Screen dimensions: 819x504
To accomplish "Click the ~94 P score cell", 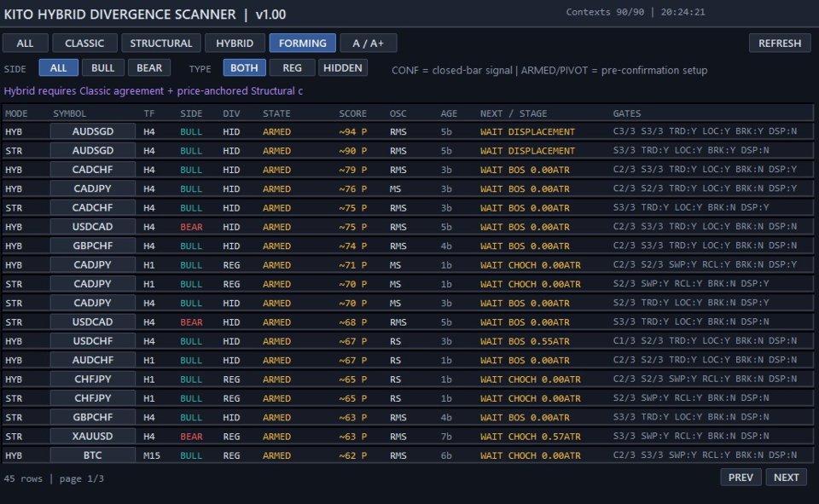I will tap(352, 131).
